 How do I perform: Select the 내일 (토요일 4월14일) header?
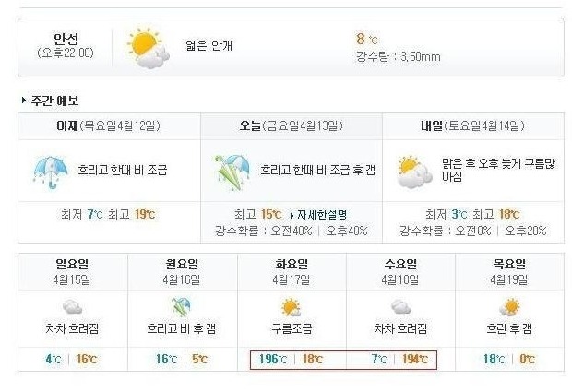click(472, 125)
